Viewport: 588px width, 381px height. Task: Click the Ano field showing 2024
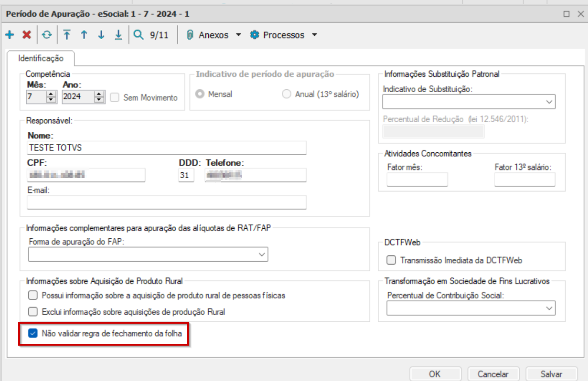click(x=78, y=97)
